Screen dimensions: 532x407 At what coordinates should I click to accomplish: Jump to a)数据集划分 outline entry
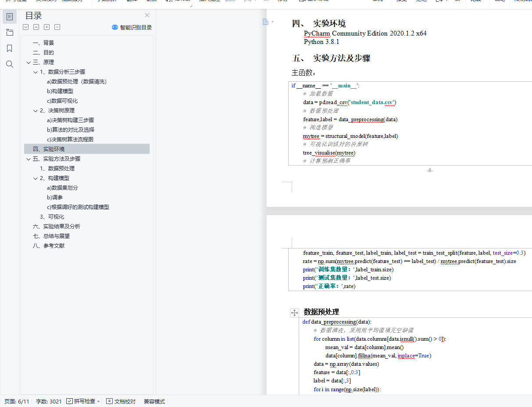[x=62, y=188]
